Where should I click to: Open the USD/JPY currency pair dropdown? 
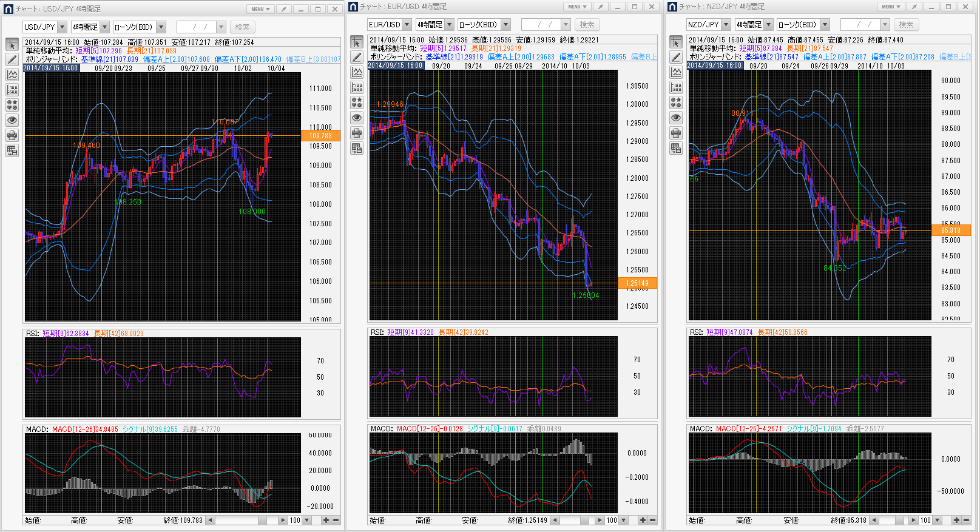point(62,27)
